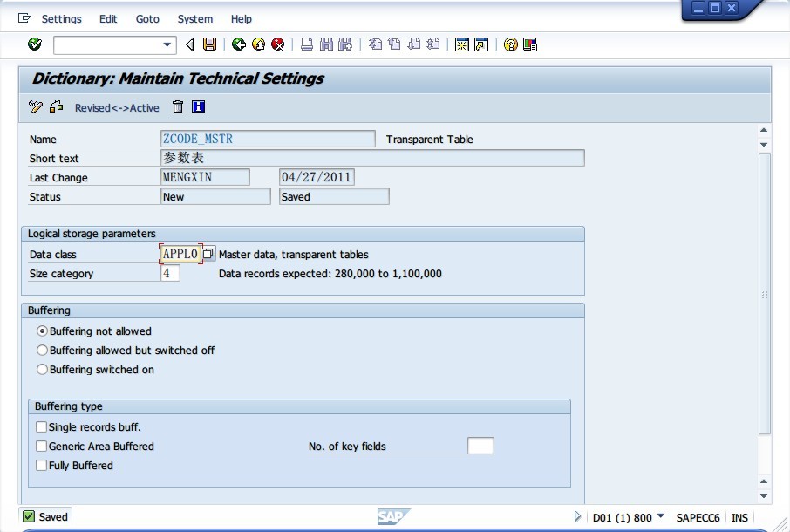
Task: Enable Single records buff. checkbox
Action: (x=41, y=426)
